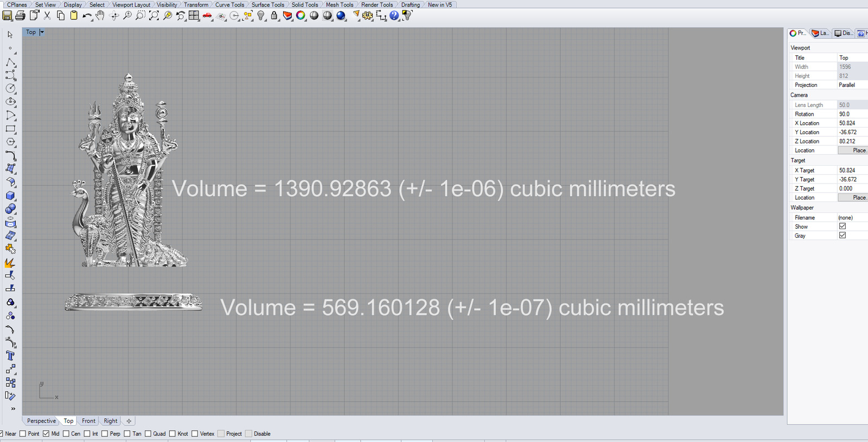Viewport: 868px width, 442px height.
Task: Switch to the Front viewport tab
Action: [88, 421]
